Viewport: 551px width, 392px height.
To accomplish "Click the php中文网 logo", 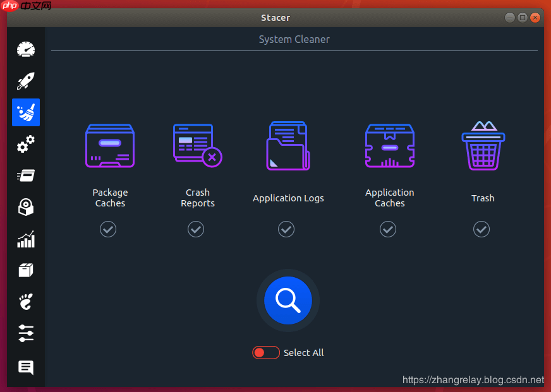I will coord(25,6).
